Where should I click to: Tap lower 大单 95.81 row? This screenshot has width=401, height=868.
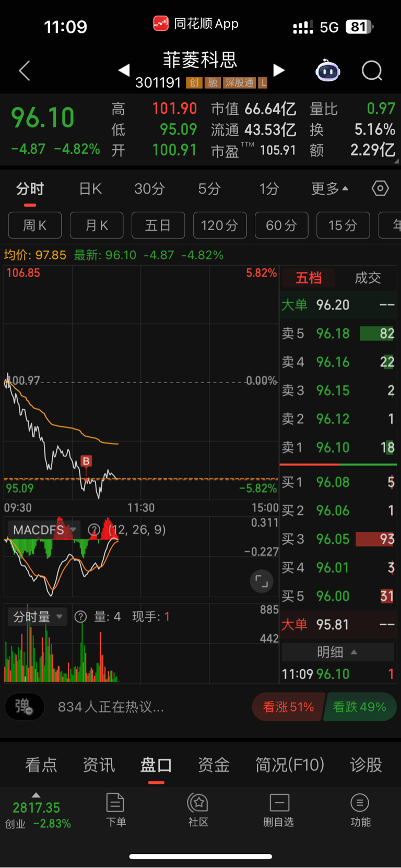point(338,624)
